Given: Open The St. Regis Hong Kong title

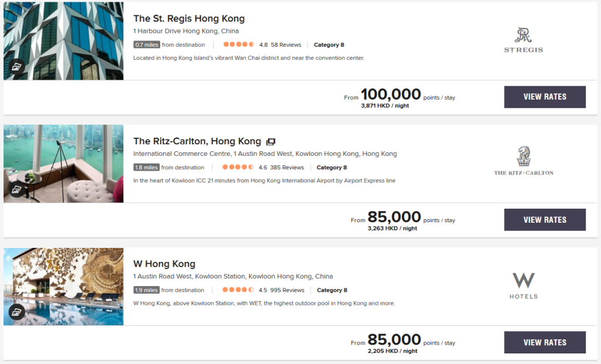Looking at the screenshot, I should click(x=189, y=19).
